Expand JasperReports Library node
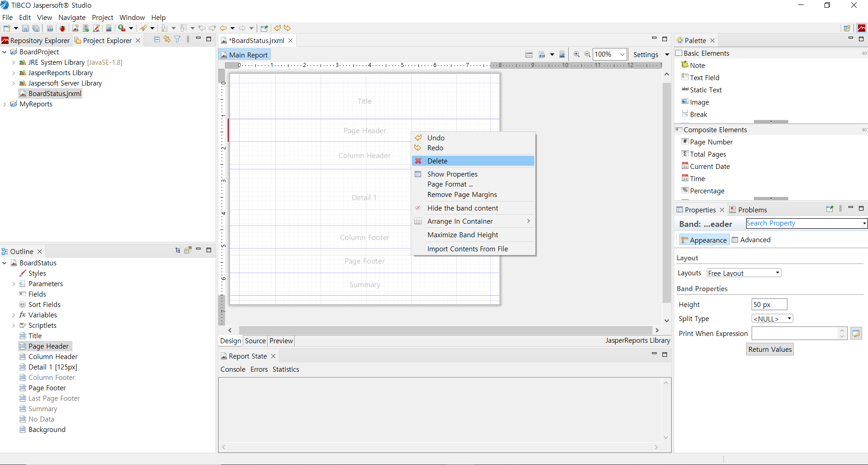868x465 pixels. 14,73
